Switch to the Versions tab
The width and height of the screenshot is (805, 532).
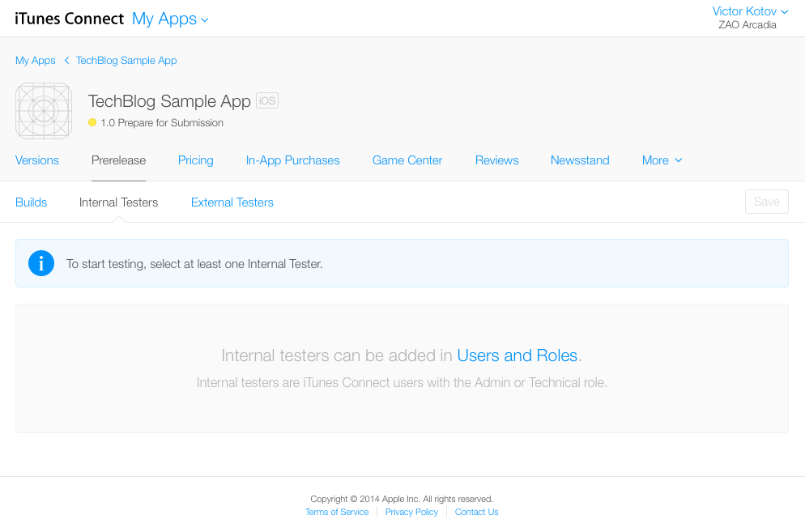click(x=37, y=160)
